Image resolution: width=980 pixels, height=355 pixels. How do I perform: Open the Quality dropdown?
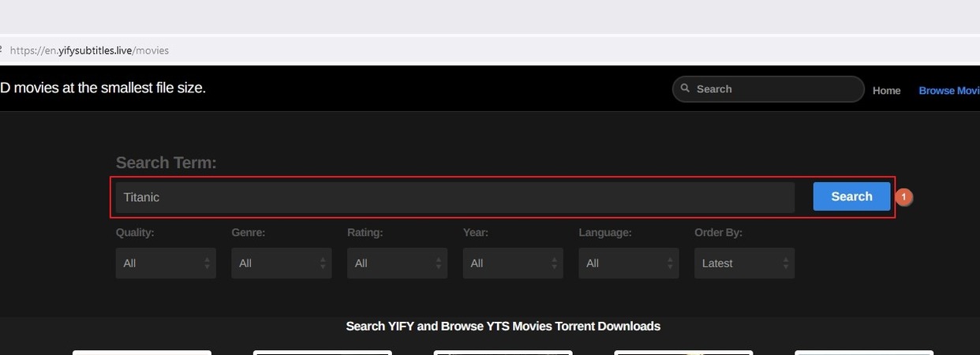pos(166,263)
